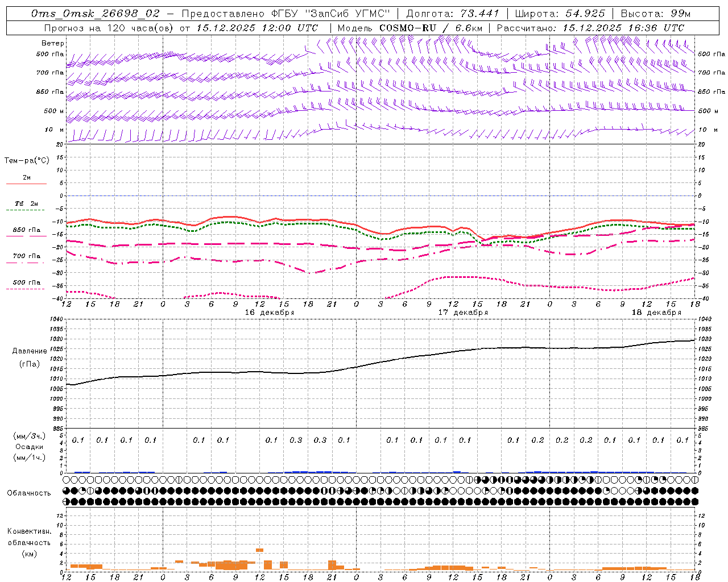The image size is (728, 582).
Task: Select the Прогноз на 120 часа(ов) text
Action: [109, 28]
